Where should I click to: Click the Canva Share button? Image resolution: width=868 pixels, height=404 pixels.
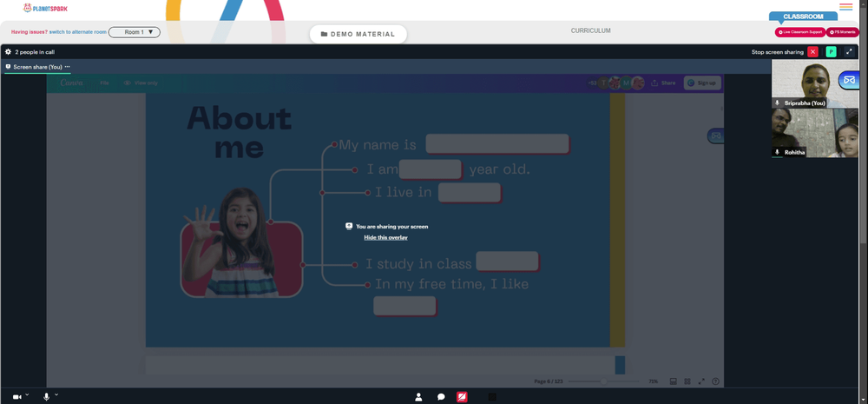(x=663, y=83)
